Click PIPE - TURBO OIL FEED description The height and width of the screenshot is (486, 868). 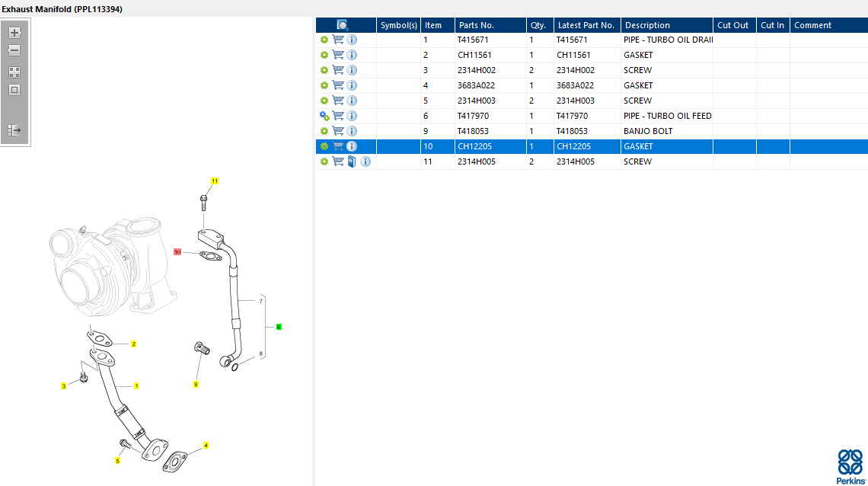668,116
